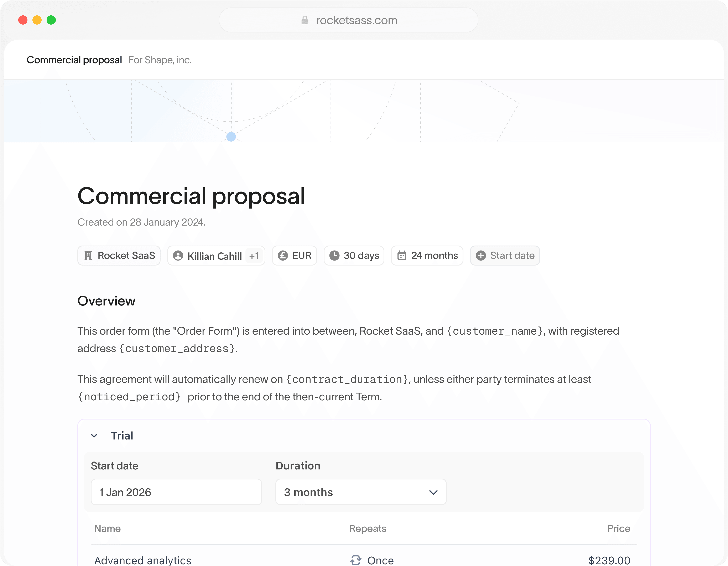The image size is (728, 566).
Task: Select the Commercial proposal breadcrumb title
Action: pyautogui.click(x=74, y=60)
